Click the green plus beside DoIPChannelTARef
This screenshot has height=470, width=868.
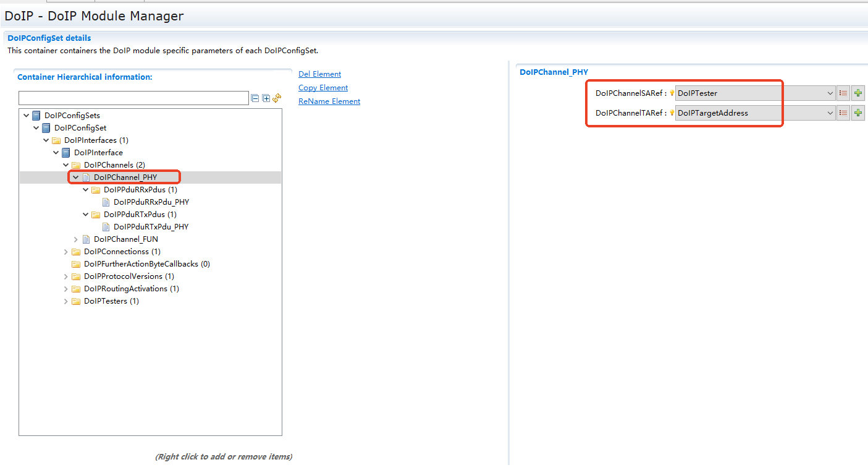(x=857, y=113)
